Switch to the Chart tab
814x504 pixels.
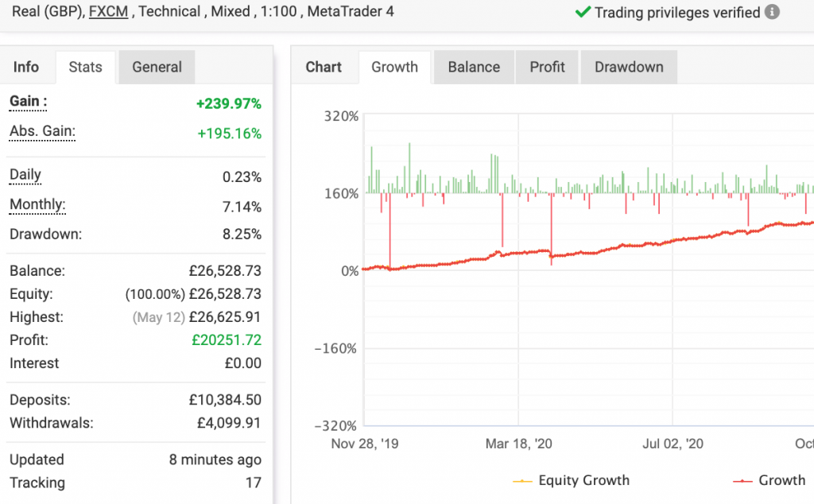coord(324,67)
